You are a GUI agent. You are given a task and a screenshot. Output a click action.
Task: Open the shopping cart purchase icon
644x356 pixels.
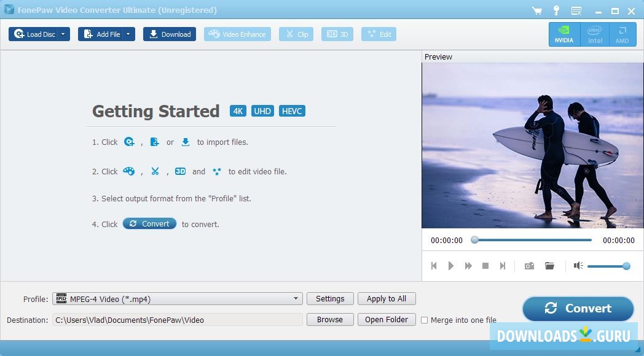[x=537, y=10]
